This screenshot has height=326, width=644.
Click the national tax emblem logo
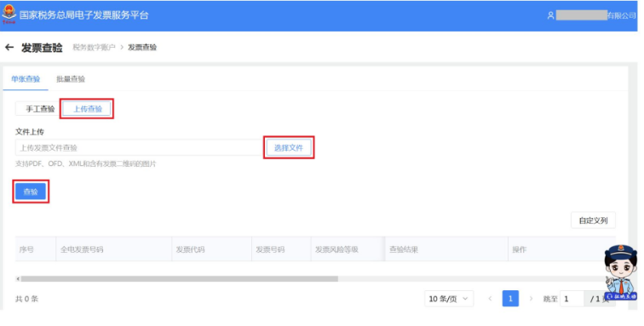[9, 14]
